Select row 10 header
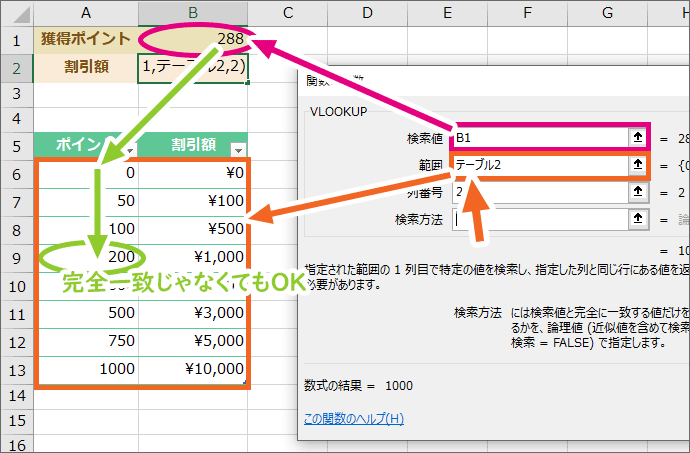Viewport: 690px width, 453px height. coord(17,287)
